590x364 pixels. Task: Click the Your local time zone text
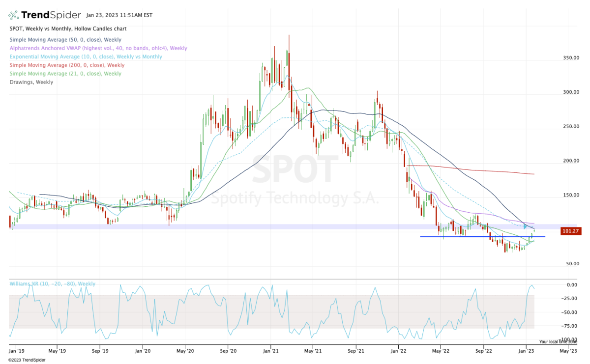tap(558, 341)
